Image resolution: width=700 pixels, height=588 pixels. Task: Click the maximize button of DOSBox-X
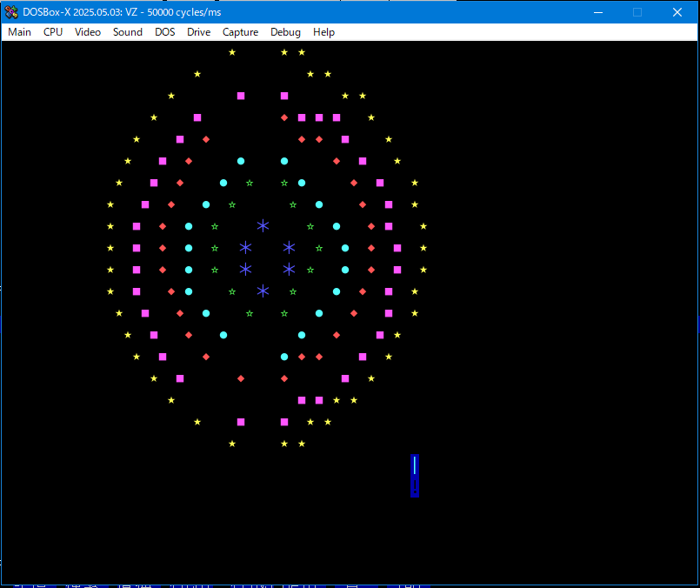[x=637, y=12]
